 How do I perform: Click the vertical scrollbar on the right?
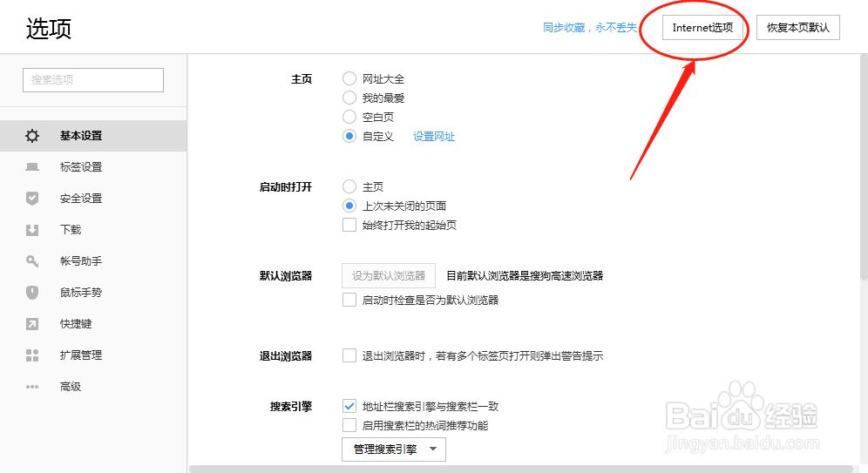click(x=864, y=167)
